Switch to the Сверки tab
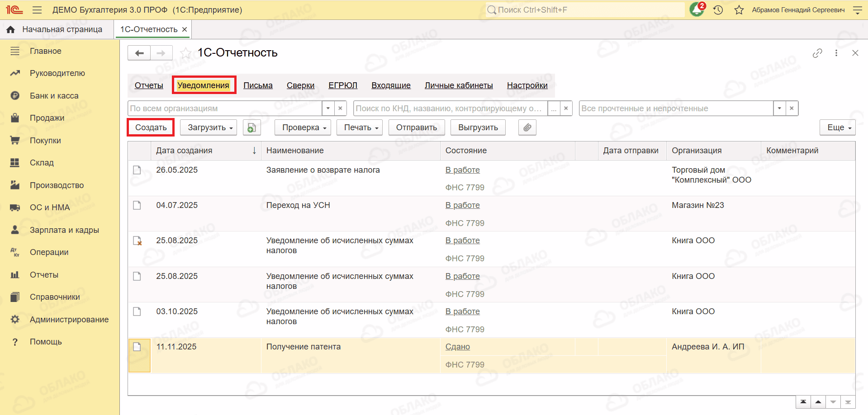 300,85
